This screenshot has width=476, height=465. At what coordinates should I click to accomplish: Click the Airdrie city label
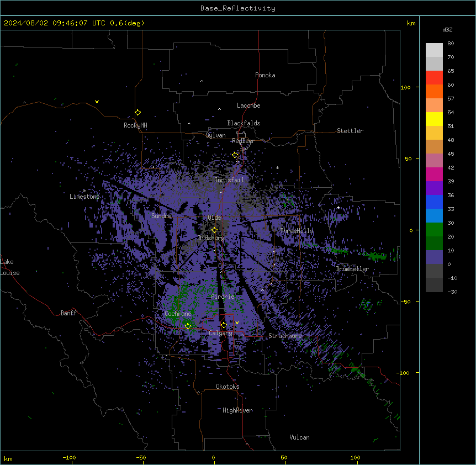coord(223,297)
